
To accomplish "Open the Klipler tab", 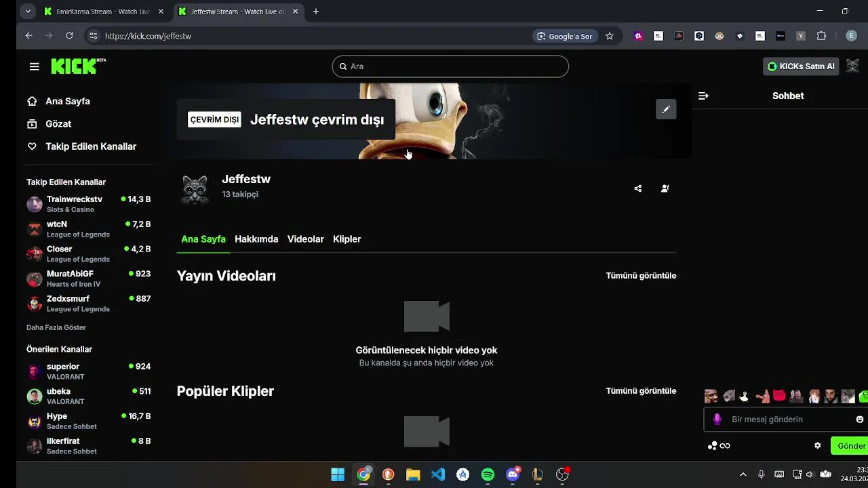I will pos(347,239).
